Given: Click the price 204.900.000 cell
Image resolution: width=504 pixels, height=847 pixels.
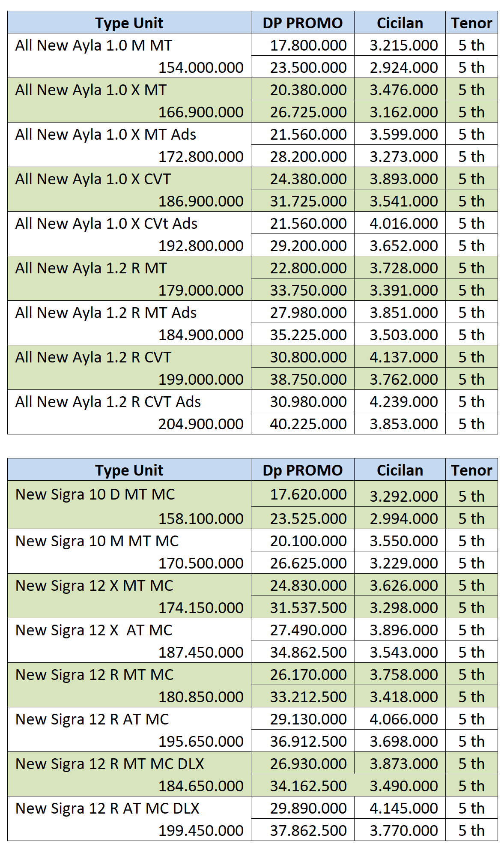Looking at the screenshot, I should pos(201,424).
